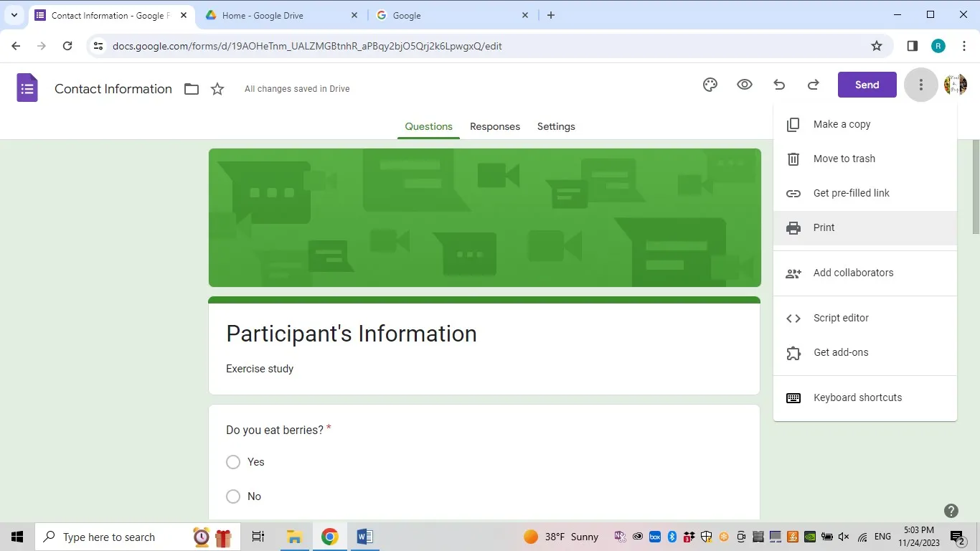Select the Preview eye icon

tap(744, 85)
